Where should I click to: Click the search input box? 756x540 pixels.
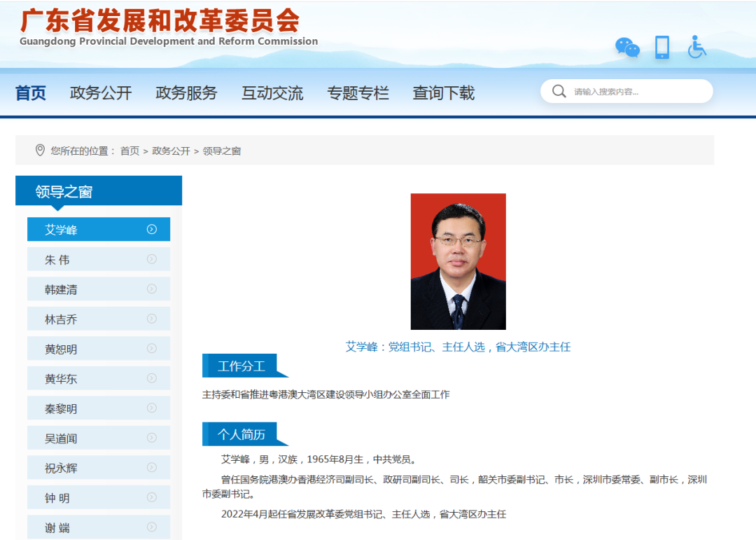[x=630, y=91]
